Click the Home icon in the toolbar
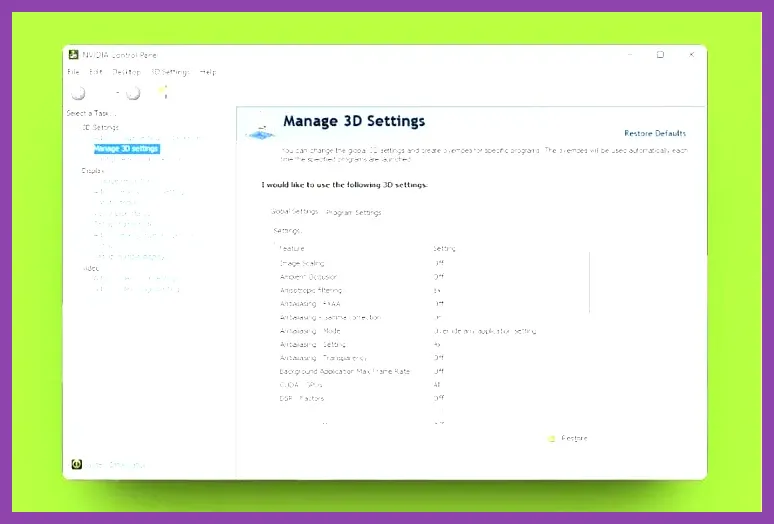The width and height of the screenshot is (774, 524). (x=163, y=92)
